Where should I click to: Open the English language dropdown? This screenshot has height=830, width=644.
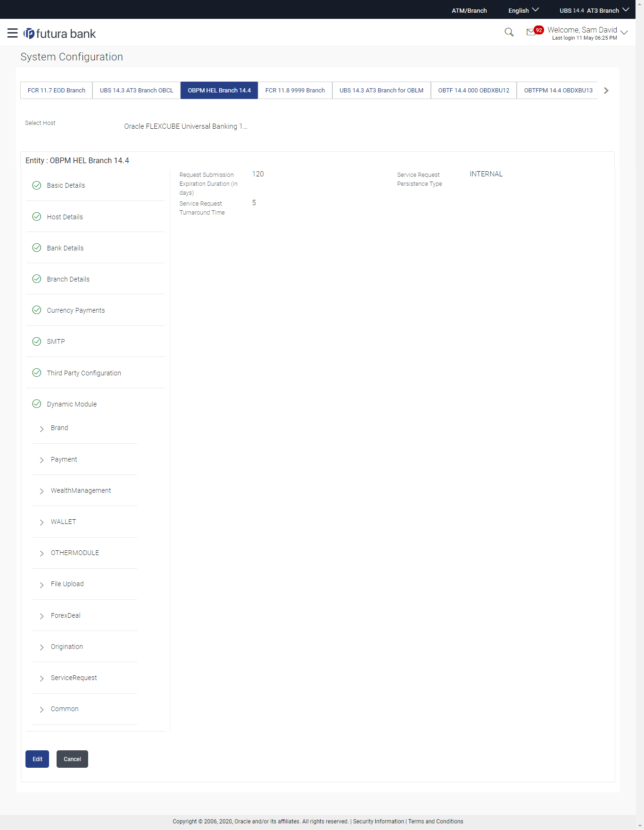point(523,10)
